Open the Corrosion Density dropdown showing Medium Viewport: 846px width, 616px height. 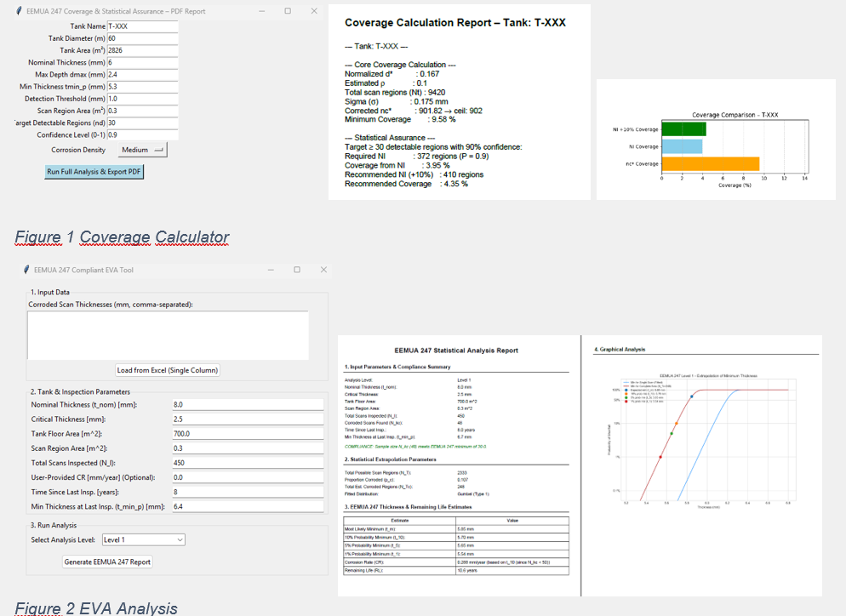(x=142, y=150)
